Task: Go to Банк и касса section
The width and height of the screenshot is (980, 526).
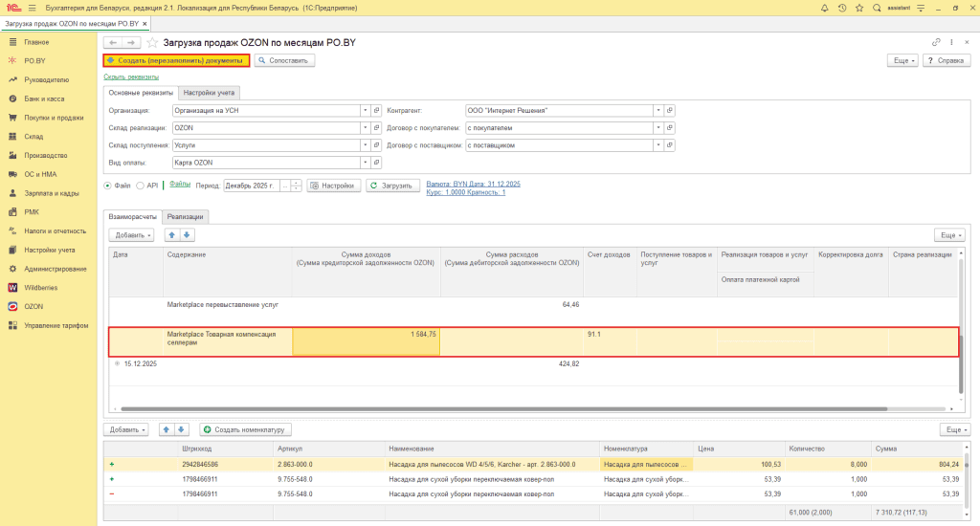Action: pos(44,99)
